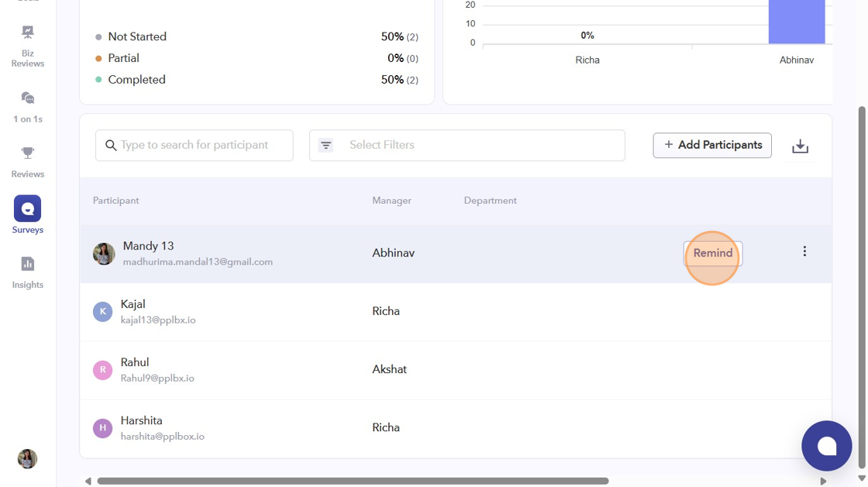
Task: Click email kajal13@pplbx.io
Action: point(158,320)
